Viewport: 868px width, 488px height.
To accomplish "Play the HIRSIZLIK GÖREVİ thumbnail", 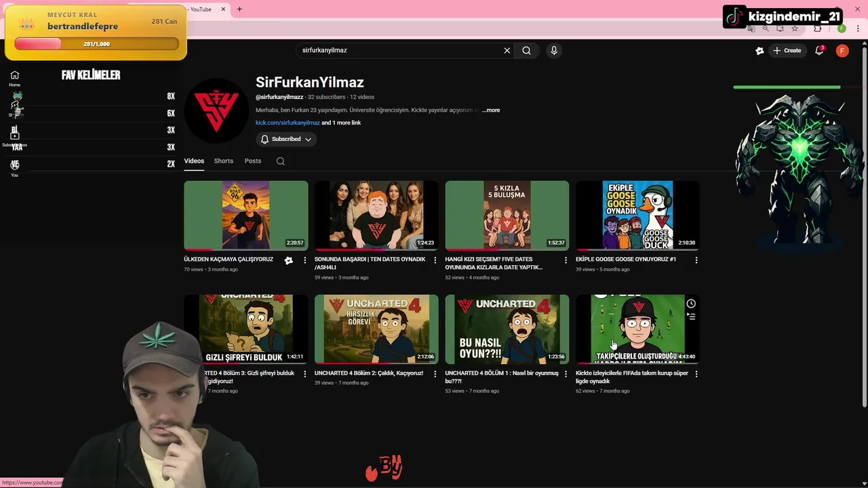I will pos(376,329).
